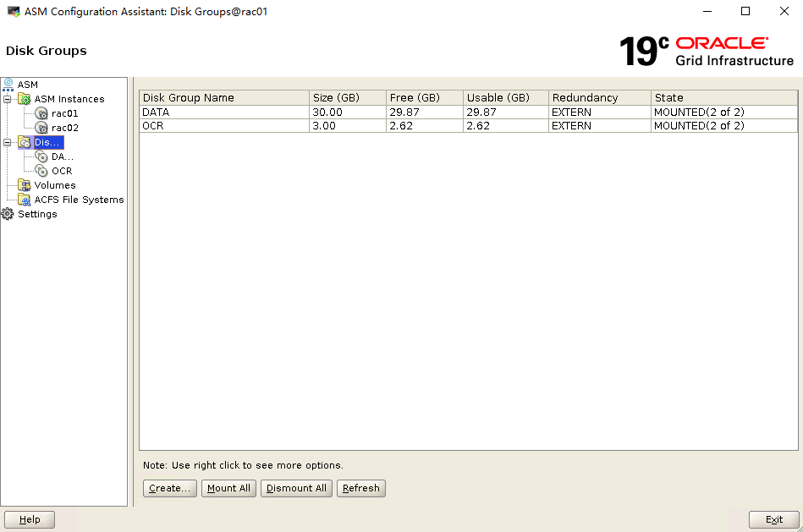Click the 29.87 free cell
803x532 pixels.
[425, 112]
